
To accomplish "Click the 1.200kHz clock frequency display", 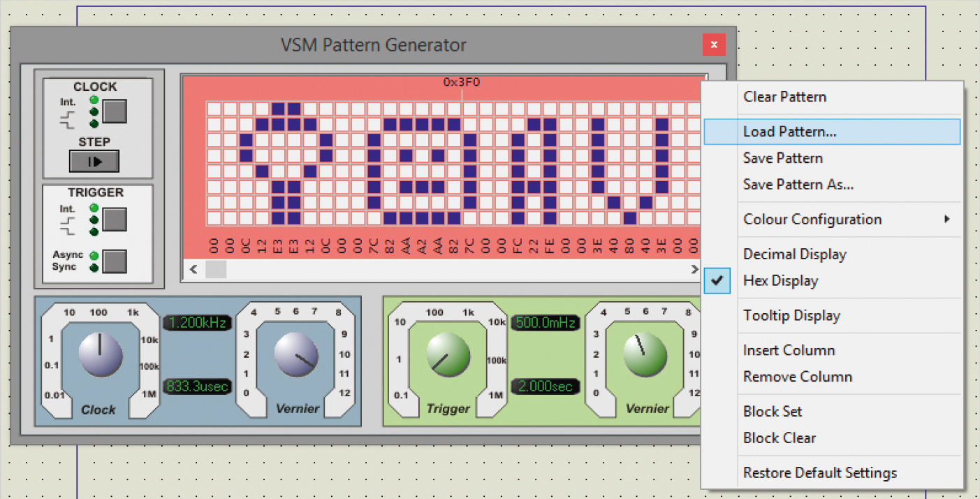I will pos(198,323).
